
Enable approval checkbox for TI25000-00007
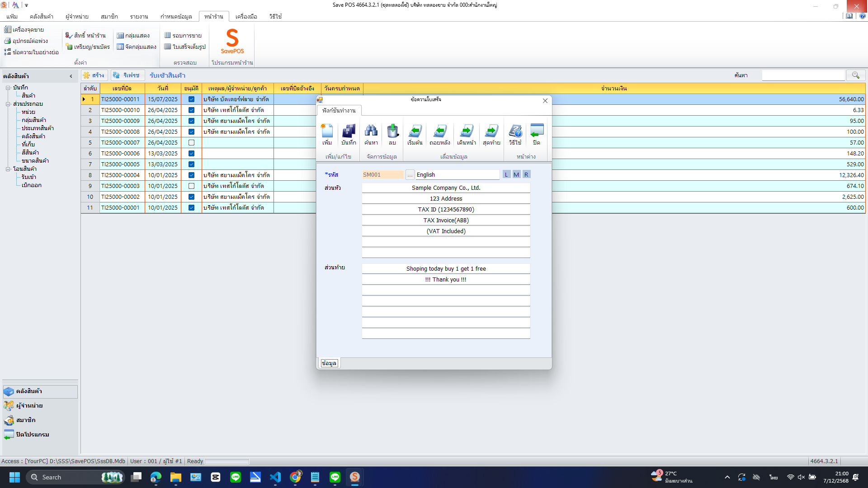(x=191, y=142)
